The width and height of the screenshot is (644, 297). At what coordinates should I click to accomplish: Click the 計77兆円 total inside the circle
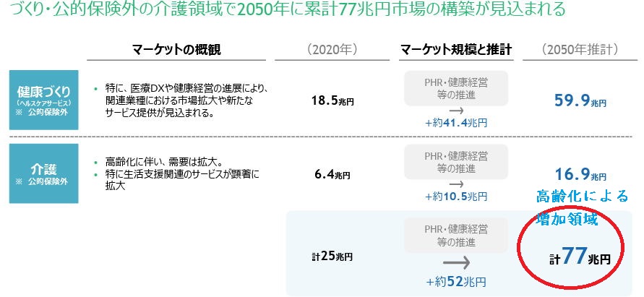click(x=580, y=257)
